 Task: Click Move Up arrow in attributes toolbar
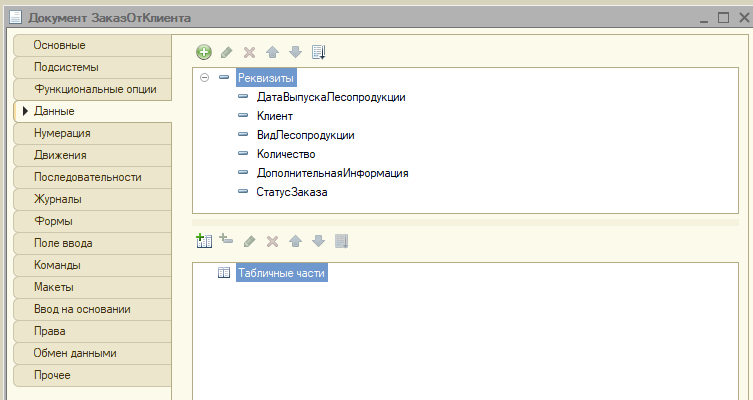click(273, 52)
